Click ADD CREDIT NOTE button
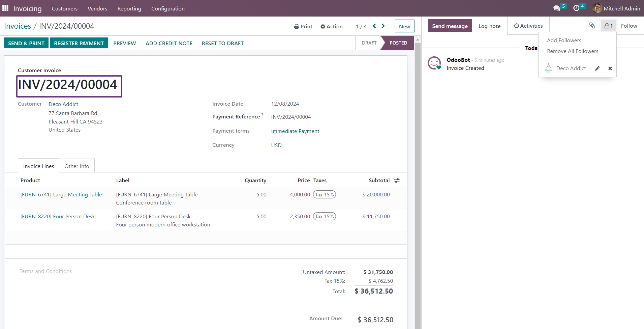Screen dimensions: 644x329 tap(169, 43)
